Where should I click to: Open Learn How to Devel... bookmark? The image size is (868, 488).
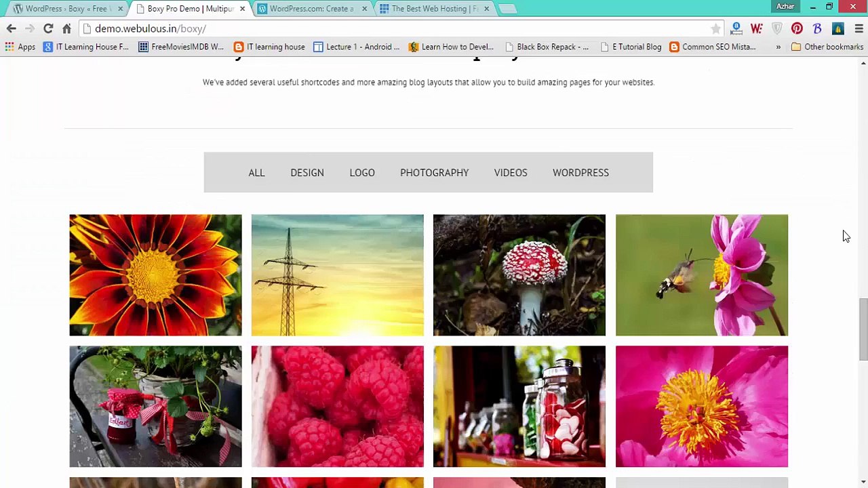pyautogui.click(x=451, y=47)
